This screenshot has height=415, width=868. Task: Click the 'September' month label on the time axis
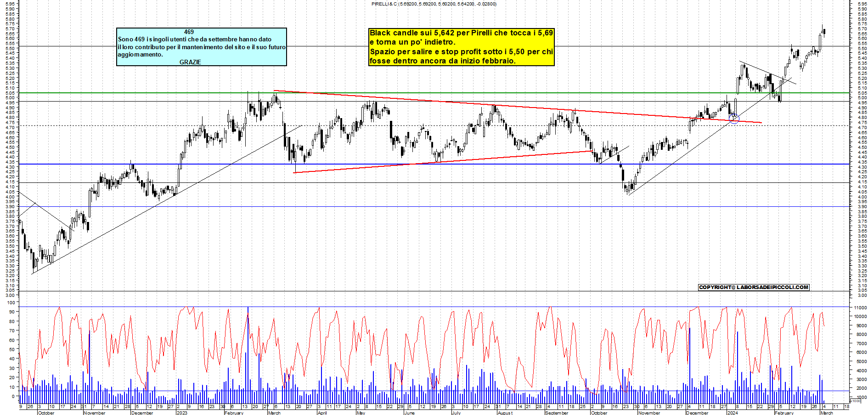(x=557, y=413)
